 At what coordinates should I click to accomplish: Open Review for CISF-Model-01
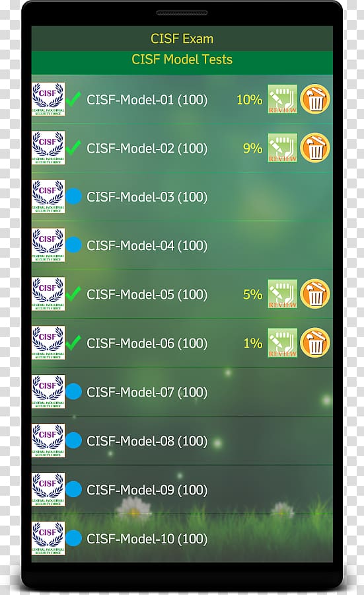(x=283, y=99)
